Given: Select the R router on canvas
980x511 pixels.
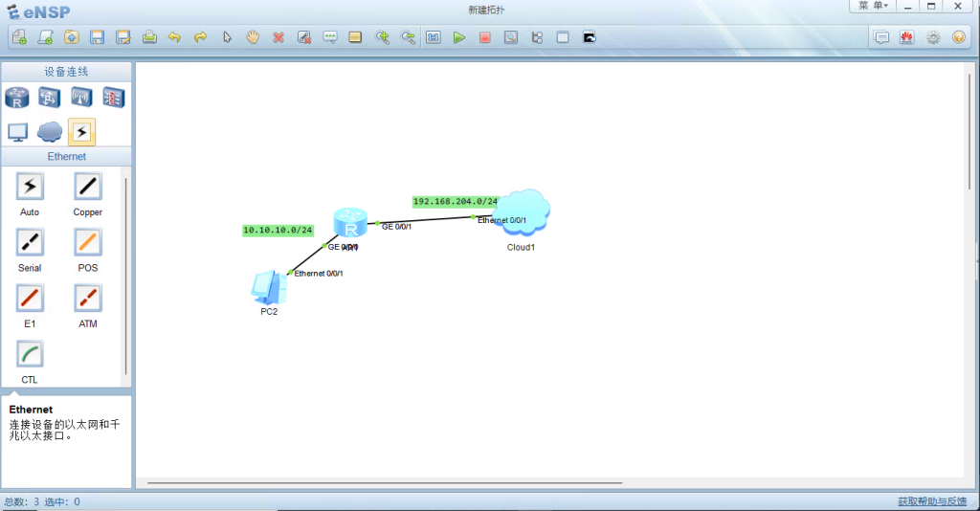Looking at the screenshot, I should click(350, 223).
